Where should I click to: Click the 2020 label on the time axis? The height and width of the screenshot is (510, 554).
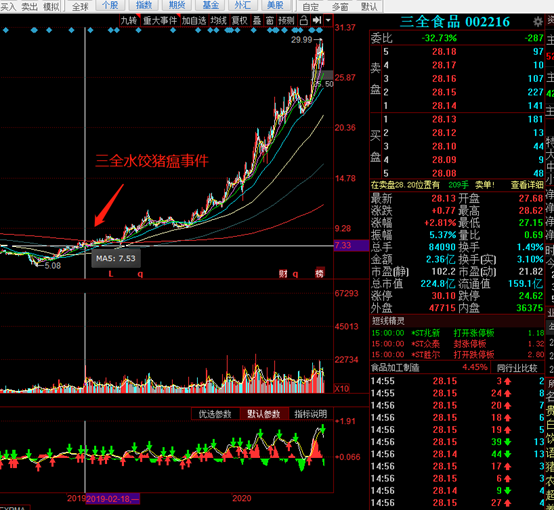point(242,498)
